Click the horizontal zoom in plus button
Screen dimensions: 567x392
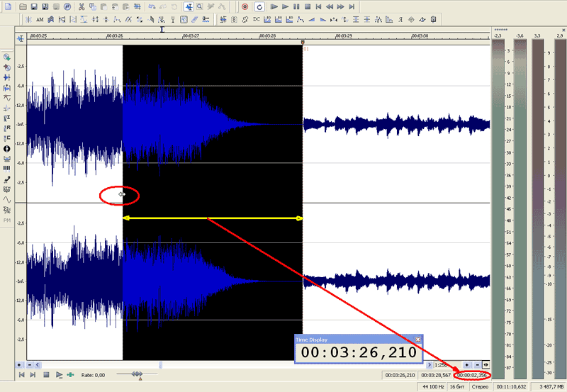[x=467, y=365]
